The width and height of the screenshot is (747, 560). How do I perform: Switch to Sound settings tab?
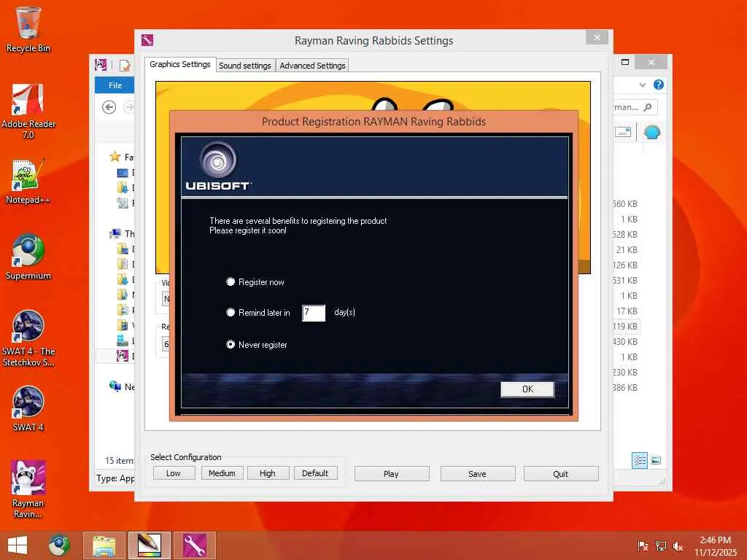tap(245, 66)
